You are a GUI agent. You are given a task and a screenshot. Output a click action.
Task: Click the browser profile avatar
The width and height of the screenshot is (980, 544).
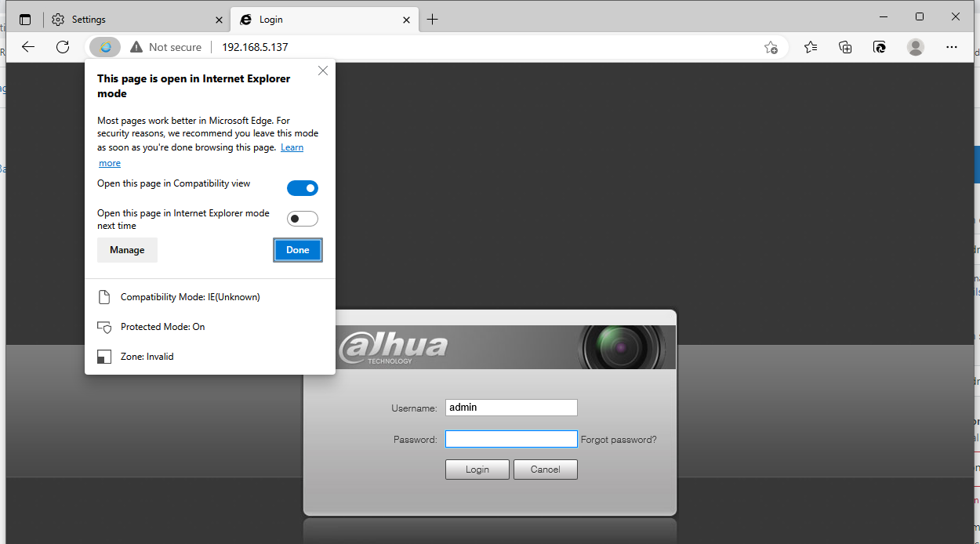click(x=915, y=47)
